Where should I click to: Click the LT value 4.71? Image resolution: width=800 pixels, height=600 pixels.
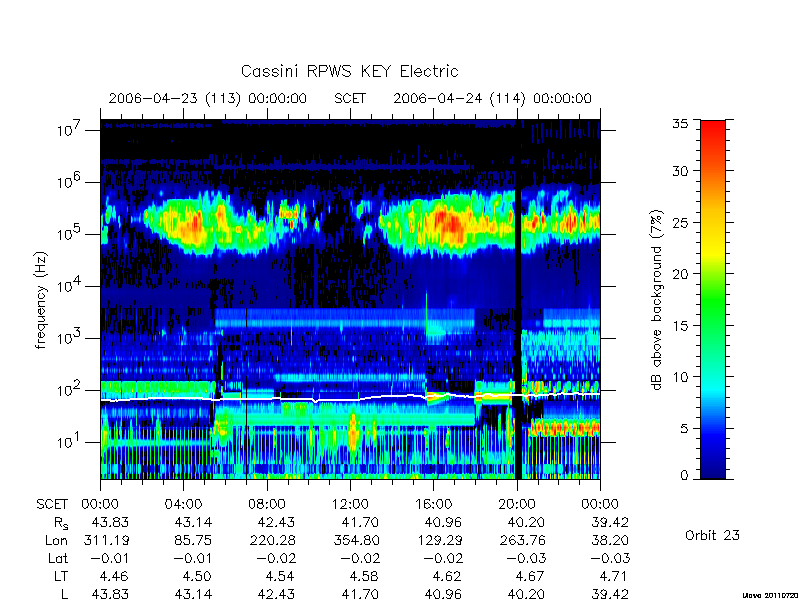coord(613,577)
